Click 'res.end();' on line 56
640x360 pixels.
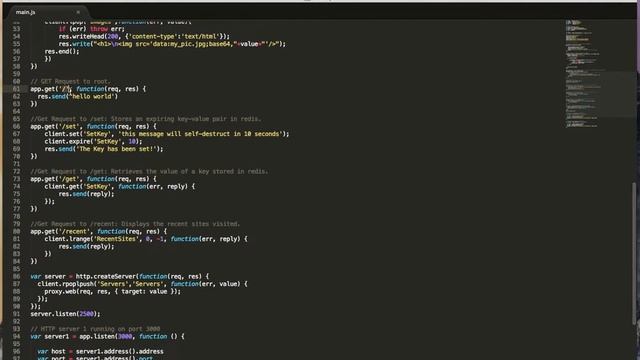coord(62,51)
